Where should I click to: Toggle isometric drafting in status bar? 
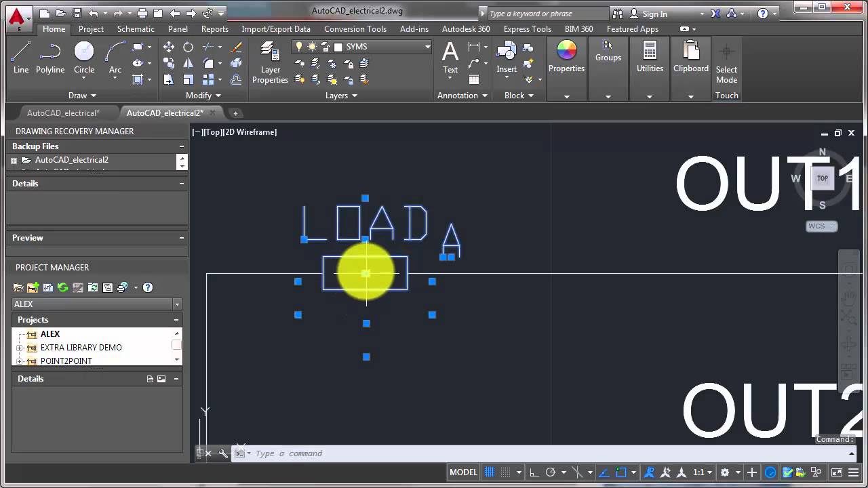click(x=577, y=472)
